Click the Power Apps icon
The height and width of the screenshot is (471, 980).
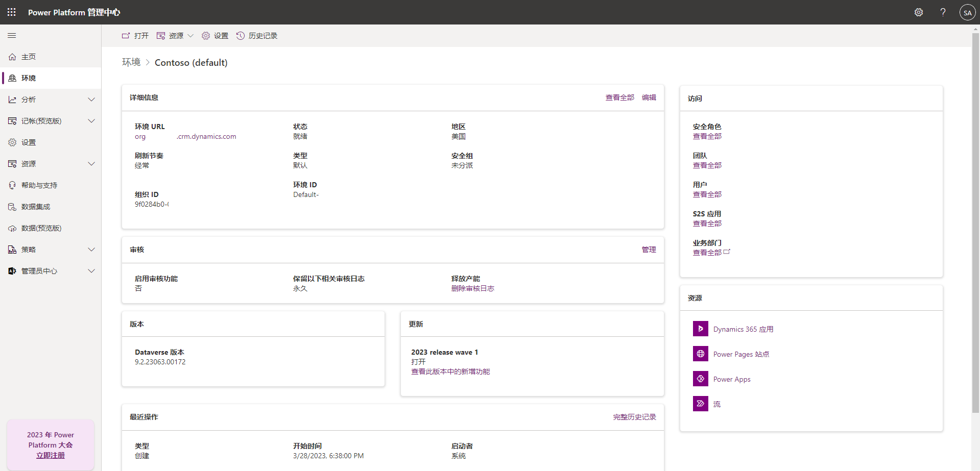pos(701,379)
